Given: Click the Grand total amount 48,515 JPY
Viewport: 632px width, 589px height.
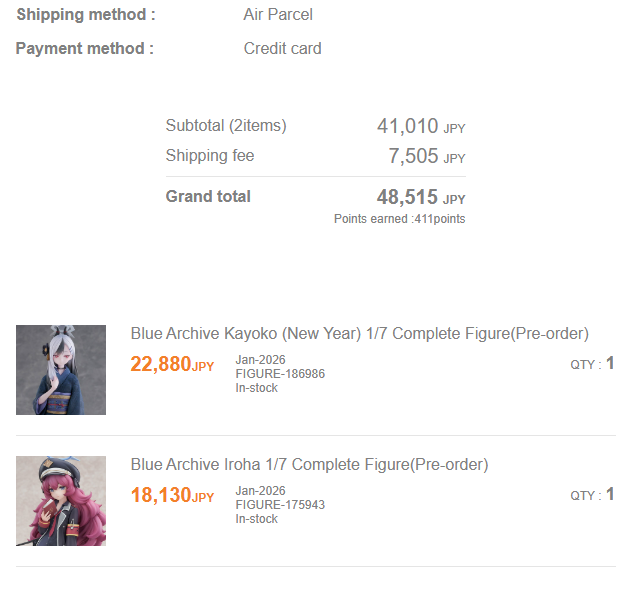Looking at the screenshot, I should click(x=421, y=197).
